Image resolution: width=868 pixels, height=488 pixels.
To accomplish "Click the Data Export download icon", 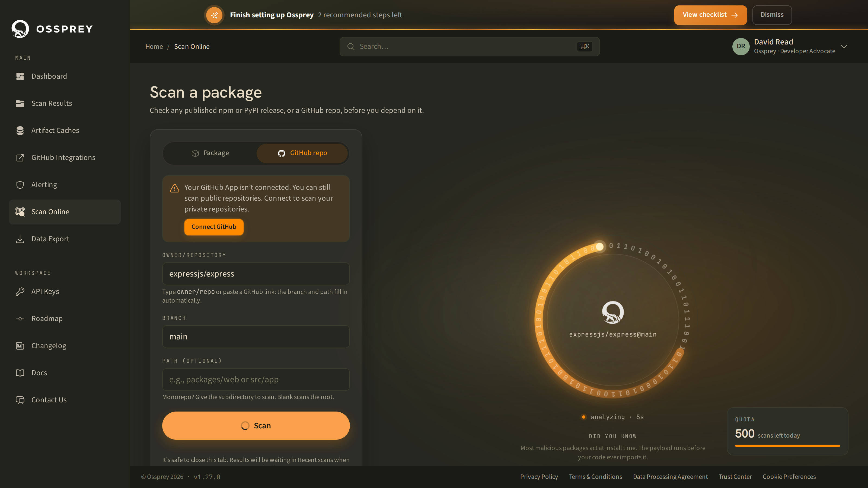I will point(20,239).
